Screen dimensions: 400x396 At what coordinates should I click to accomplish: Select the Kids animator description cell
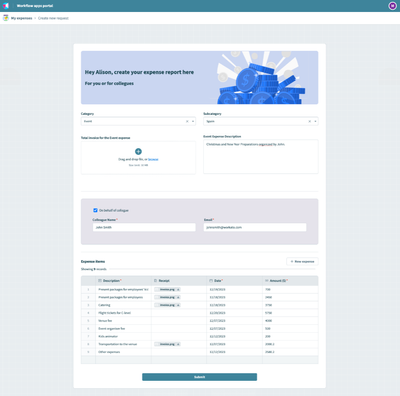[123, 336]
